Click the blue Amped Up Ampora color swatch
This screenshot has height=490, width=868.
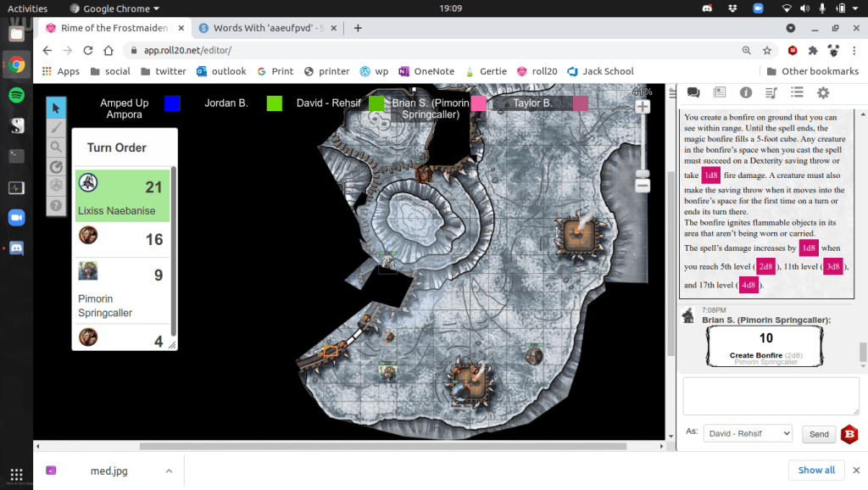(172, 103)
